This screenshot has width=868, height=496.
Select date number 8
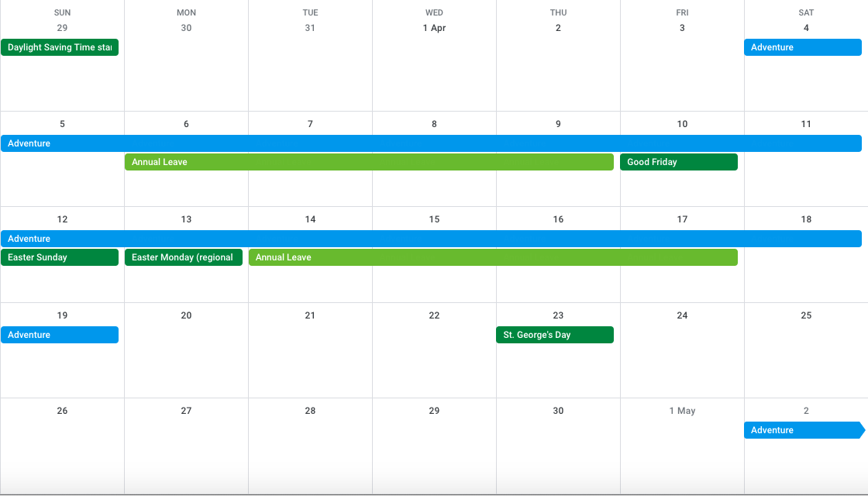click(434, 124)
